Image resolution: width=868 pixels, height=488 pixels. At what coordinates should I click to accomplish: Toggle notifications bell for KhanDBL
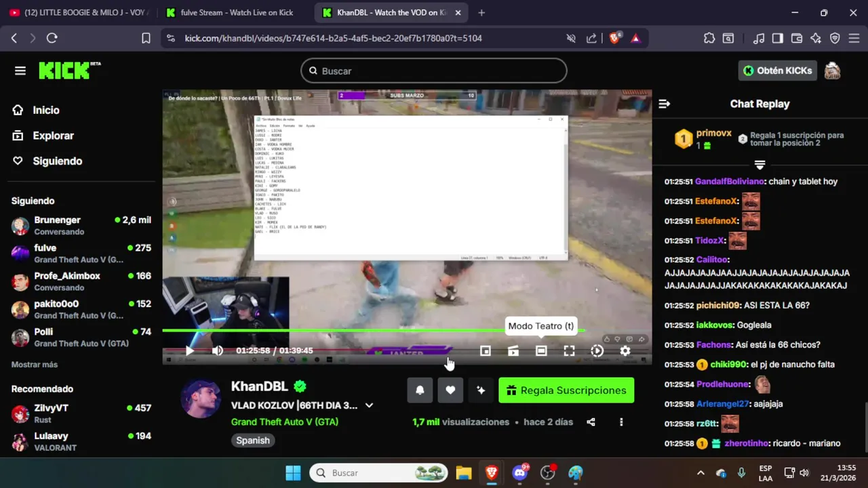tap(420, 390)
